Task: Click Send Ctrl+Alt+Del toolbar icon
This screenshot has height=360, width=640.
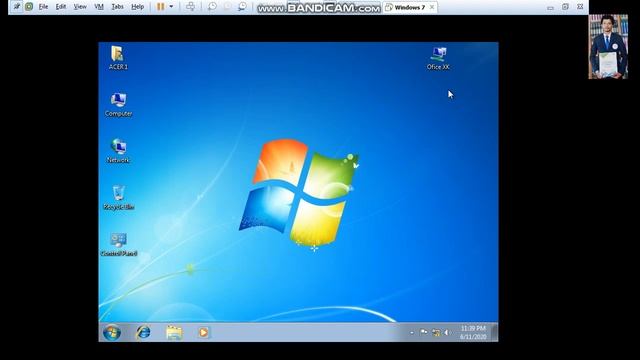Action: click(x=190, y=7)
